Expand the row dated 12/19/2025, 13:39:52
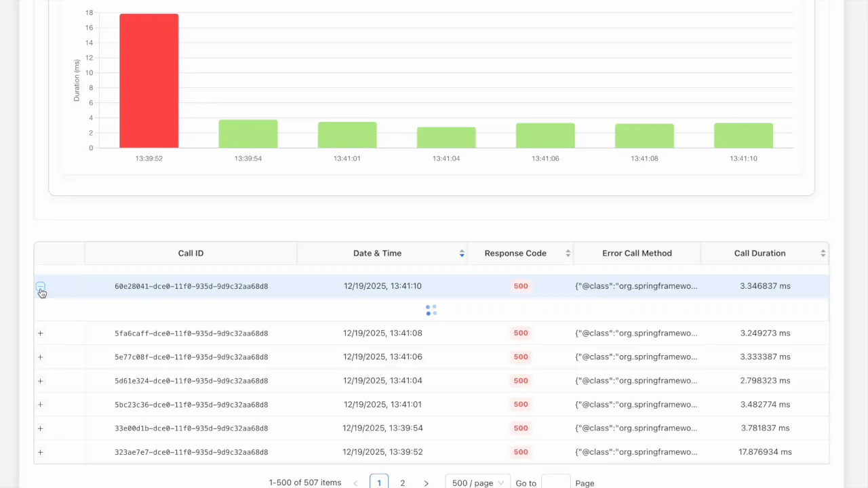 pos(40,452)
